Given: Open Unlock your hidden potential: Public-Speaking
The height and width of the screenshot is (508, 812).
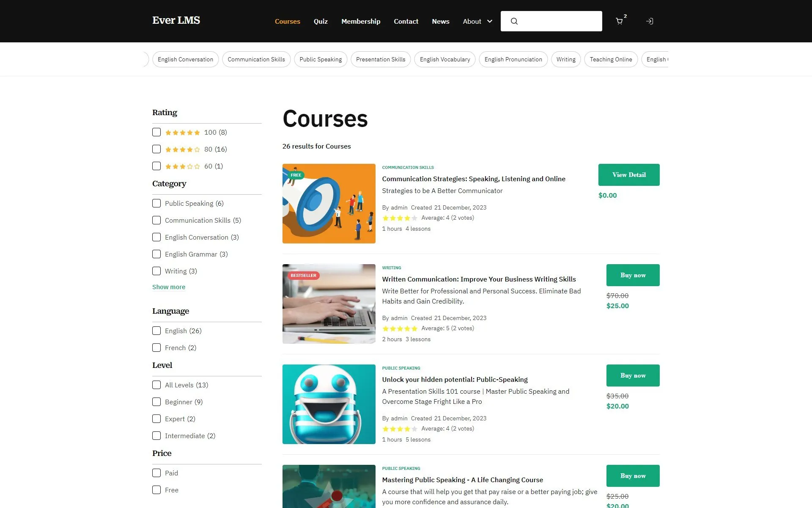Looking at the screenshot, I should [455, 379].
